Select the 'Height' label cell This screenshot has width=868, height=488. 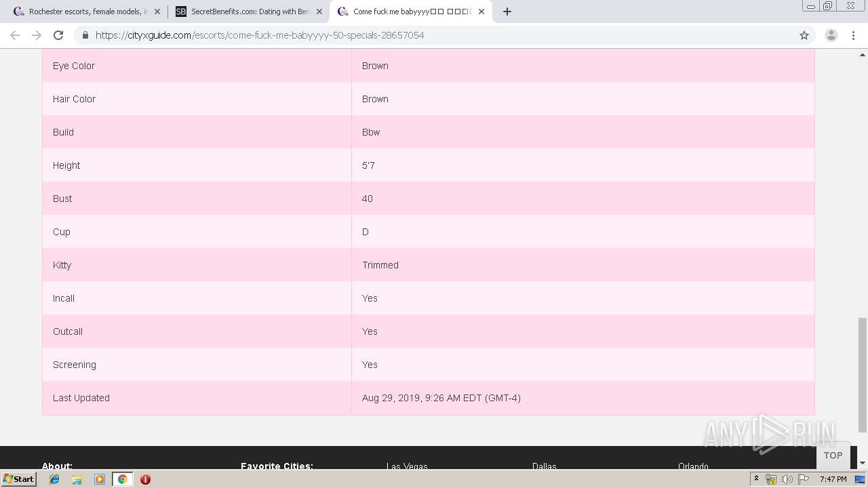197,165
